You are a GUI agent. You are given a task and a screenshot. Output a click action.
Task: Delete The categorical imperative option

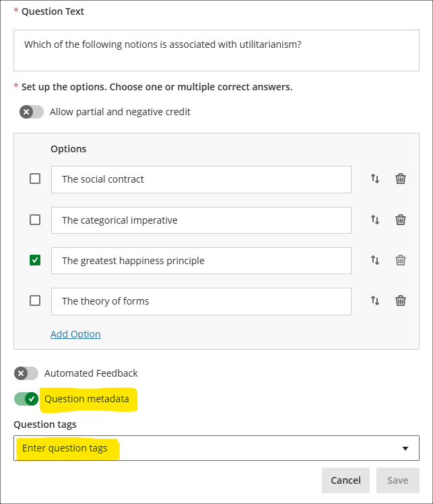[401, 220]
